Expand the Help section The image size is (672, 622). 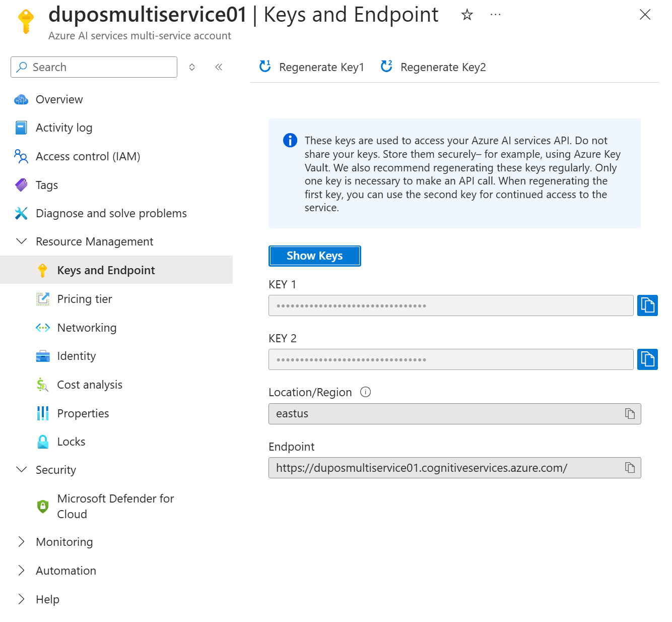(22, 599)
